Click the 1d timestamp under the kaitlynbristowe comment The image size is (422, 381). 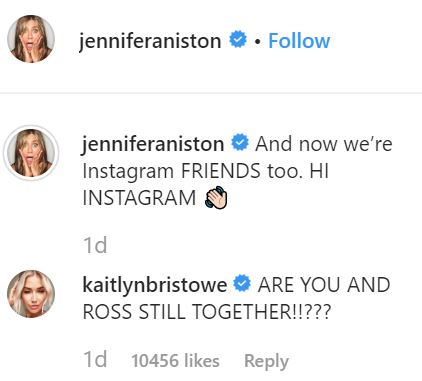[x=95, y=359]
